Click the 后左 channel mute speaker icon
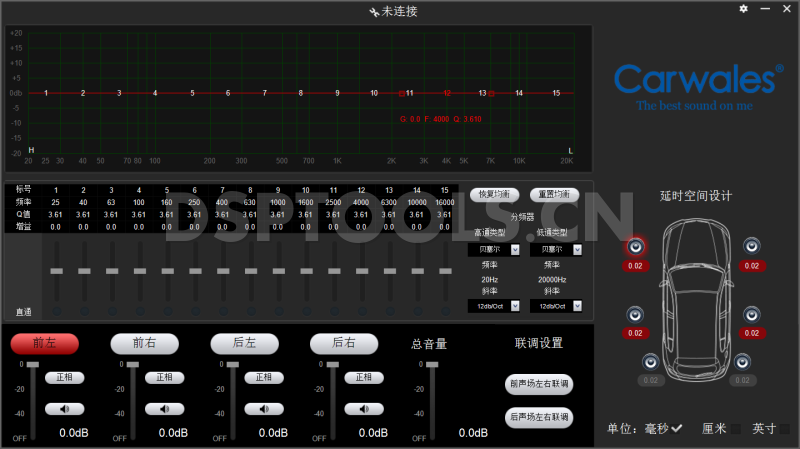This screenshot has height=449, width=800. 264,408
